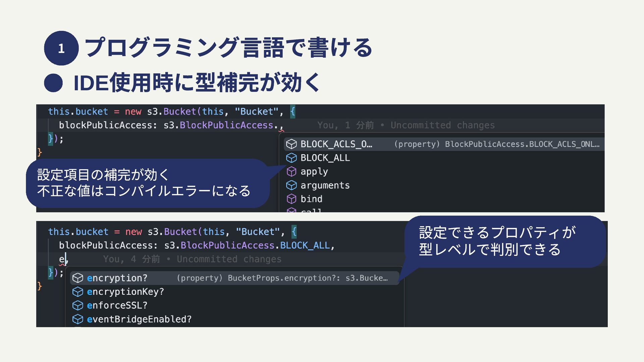Select BLOCK_ALL from the autocomplete list
Image resolution: width=644 pixels, height=362 pixels.
(325, 158)
